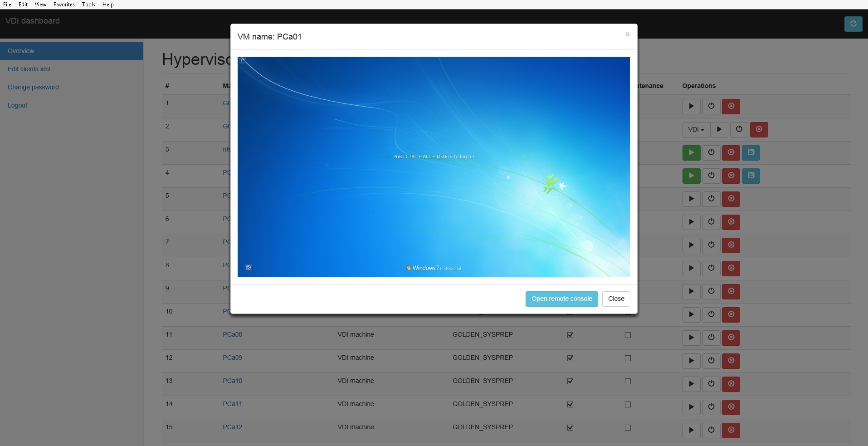Click the red X button in row 2
Viewport: 868px width, 446px height.
pos(759,130)
